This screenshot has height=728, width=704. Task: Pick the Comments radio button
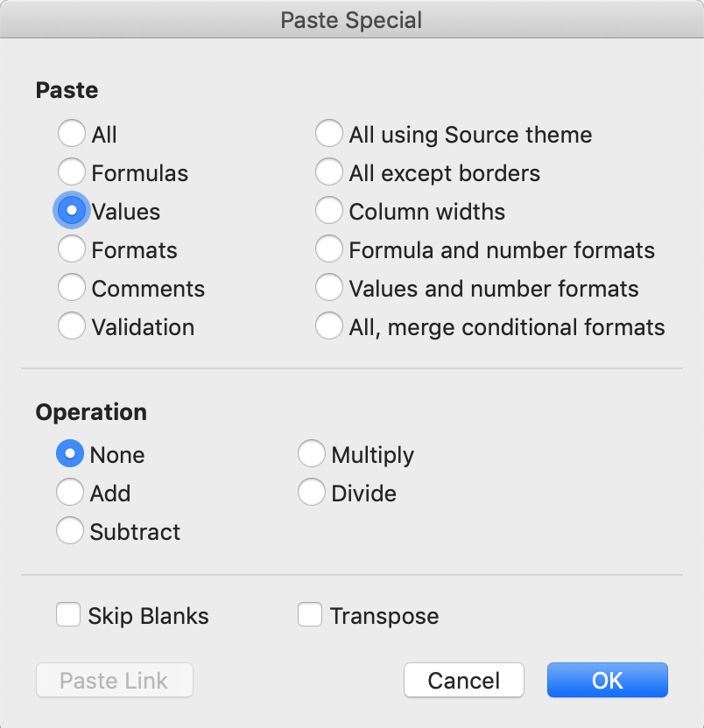(72, 289)
